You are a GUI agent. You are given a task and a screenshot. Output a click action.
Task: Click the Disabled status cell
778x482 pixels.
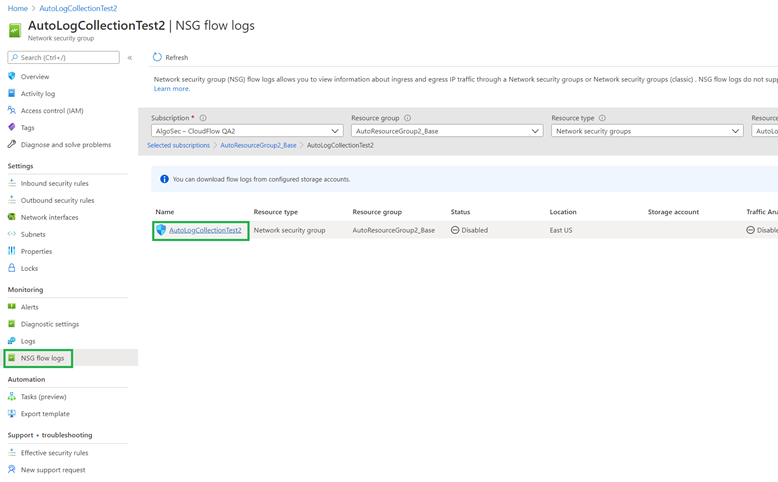click(469, 230)
